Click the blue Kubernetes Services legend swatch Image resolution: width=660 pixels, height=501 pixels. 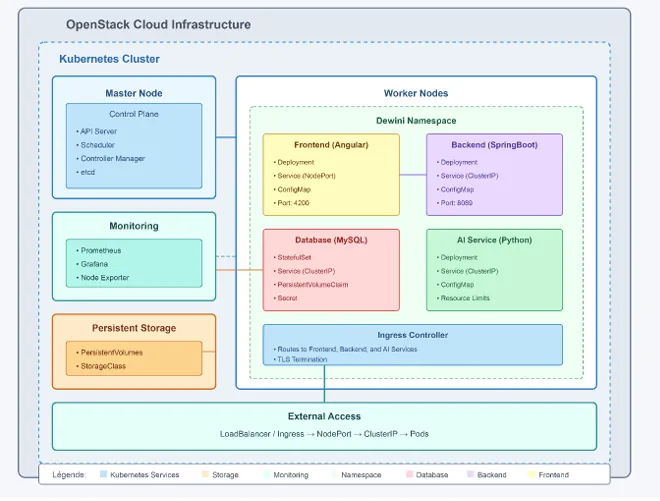tap(104, 474)
